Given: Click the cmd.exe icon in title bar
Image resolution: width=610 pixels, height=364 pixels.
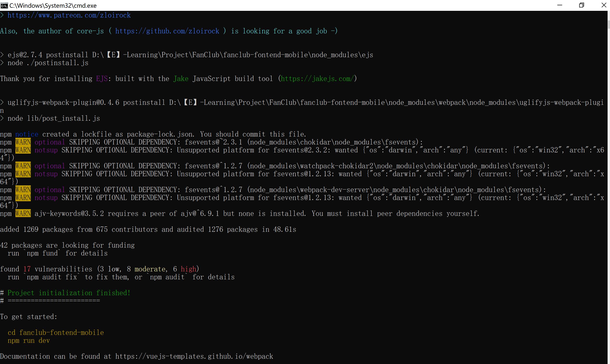Looking at the screenshot, I should click(x=4, y=5).
